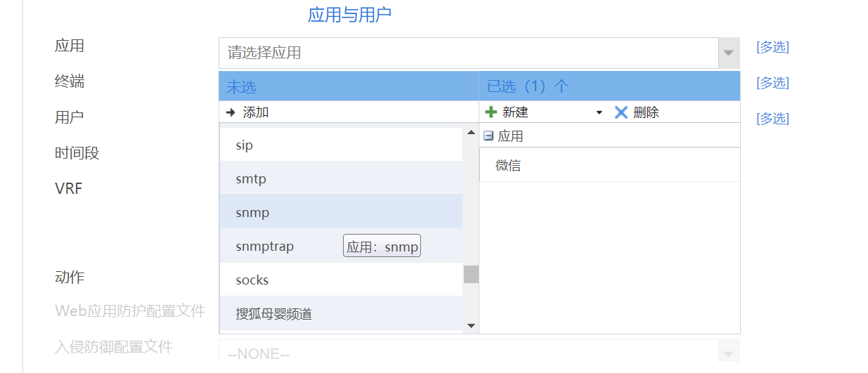Choose snmp in the application list

point(252,213)
